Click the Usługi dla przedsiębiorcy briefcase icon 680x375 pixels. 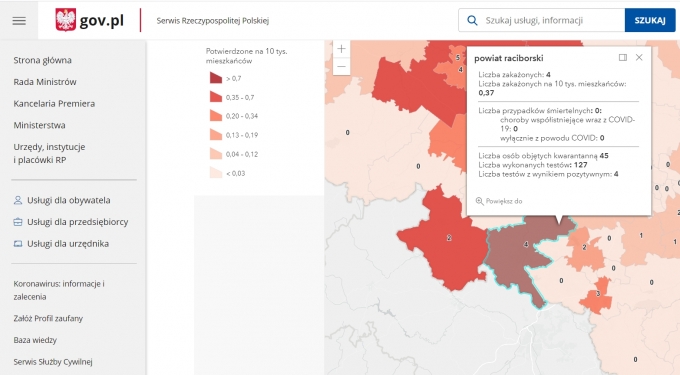pos(18,222)
